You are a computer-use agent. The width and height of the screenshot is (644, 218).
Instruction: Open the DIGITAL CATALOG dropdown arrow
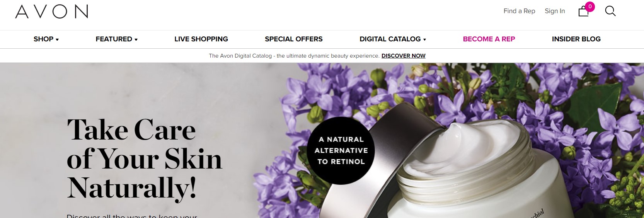point(424,39)
